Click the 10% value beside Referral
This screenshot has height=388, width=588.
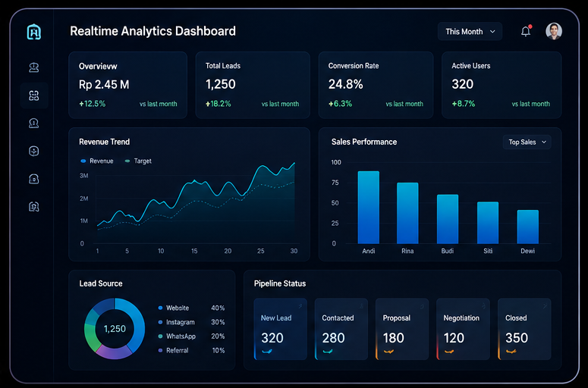click(219, 351)
